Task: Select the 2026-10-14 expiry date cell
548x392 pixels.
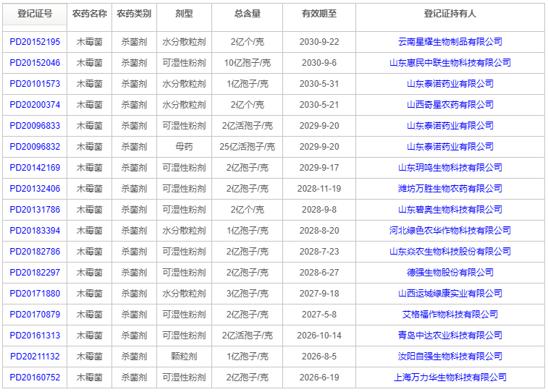Action: tap(319, 336)
